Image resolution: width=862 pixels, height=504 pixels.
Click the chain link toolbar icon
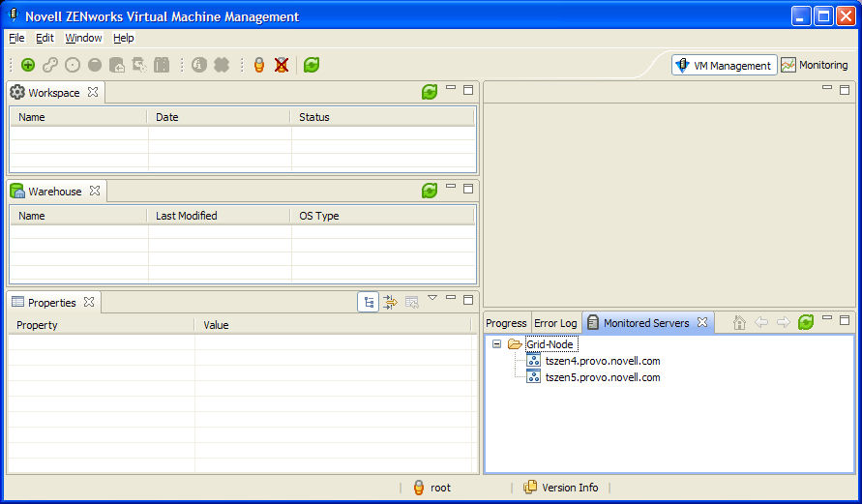click(x=50, y=65)
